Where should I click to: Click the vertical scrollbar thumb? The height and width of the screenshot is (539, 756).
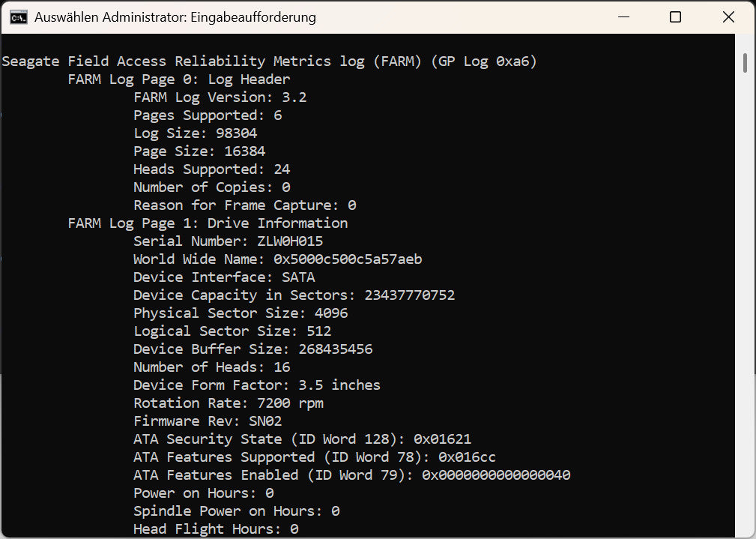[x=745, y=63]
